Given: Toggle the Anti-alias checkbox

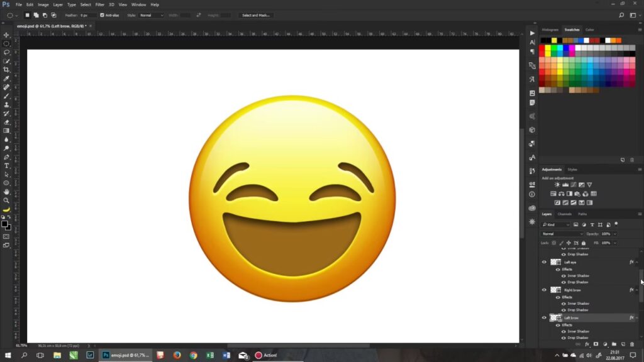Looking at the screenshot, I should (x=102, y=14).
